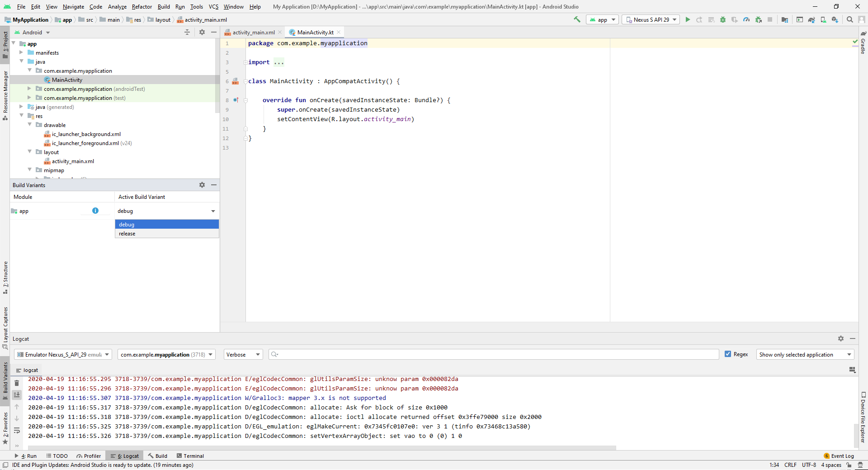Run the app with green play button

(688, 19)
